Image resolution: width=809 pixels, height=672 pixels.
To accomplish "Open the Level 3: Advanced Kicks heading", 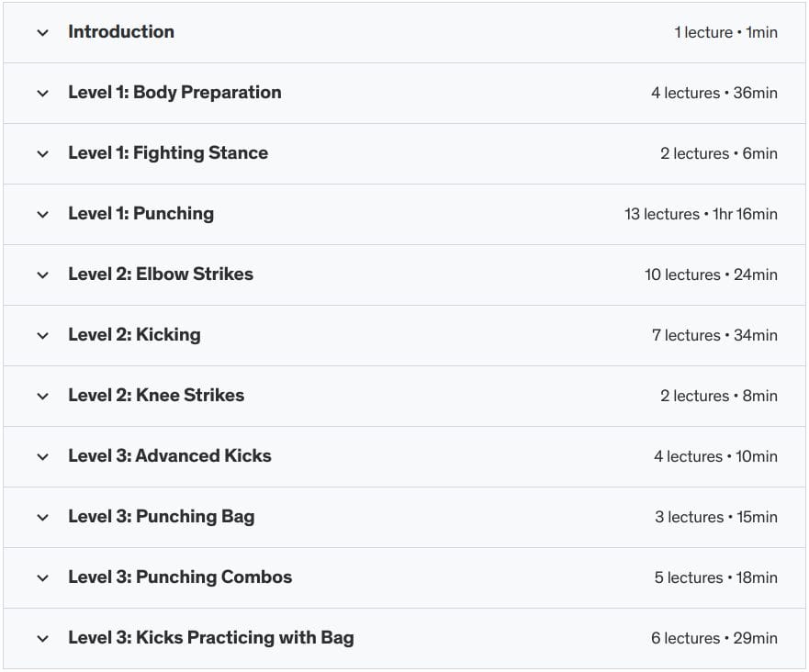I will 170,456.
